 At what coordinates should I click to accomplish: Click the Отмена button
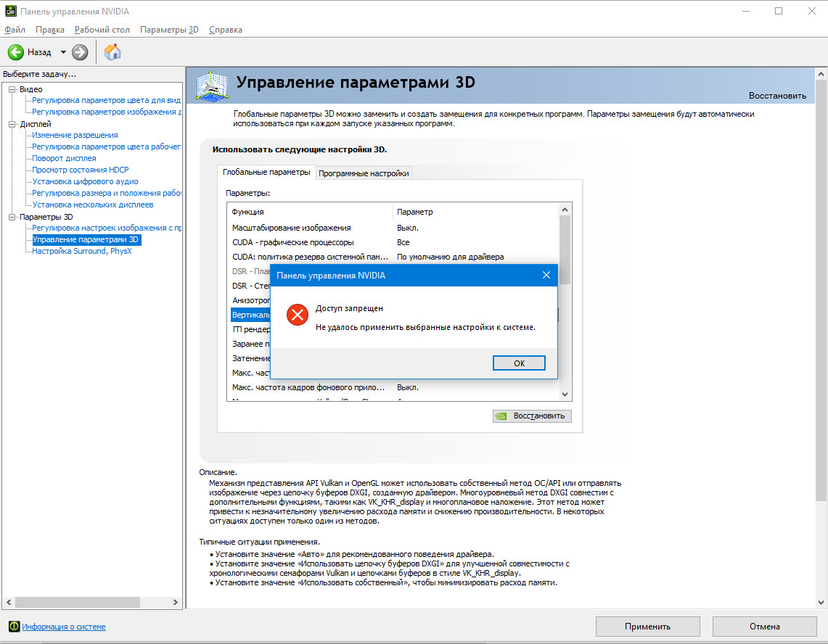click(x=764, y=627)
